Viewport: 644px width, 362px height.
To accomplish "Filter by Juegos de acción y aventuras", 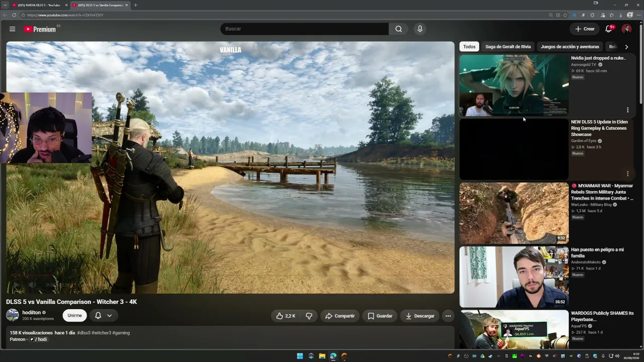I will (570, 47).
